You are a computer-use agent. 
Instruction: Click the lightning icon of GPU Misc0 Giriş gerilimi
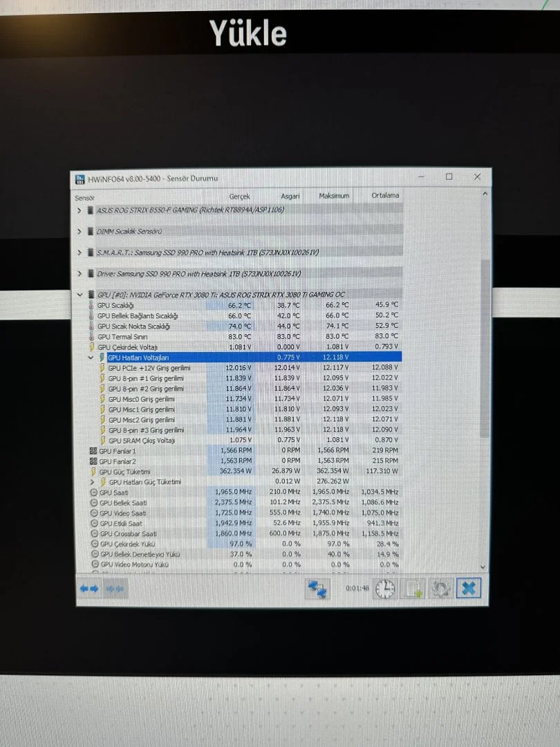[102, 399]
